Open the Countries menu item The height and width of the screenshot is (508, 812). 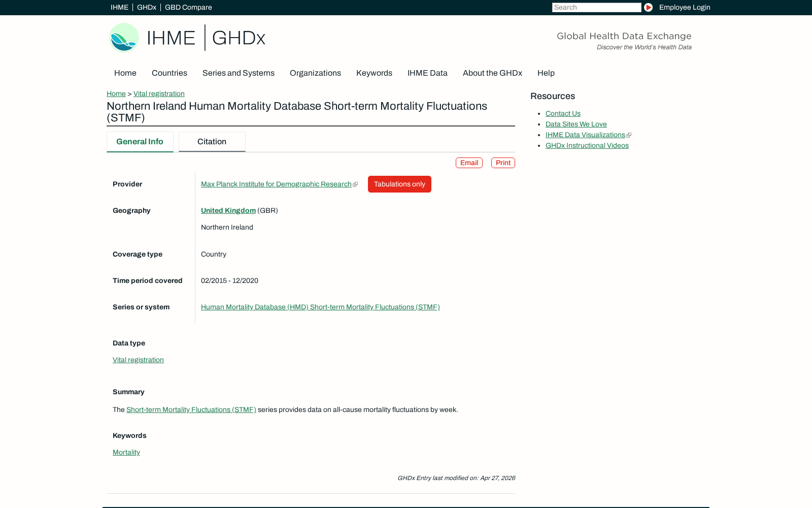(170, 73)
